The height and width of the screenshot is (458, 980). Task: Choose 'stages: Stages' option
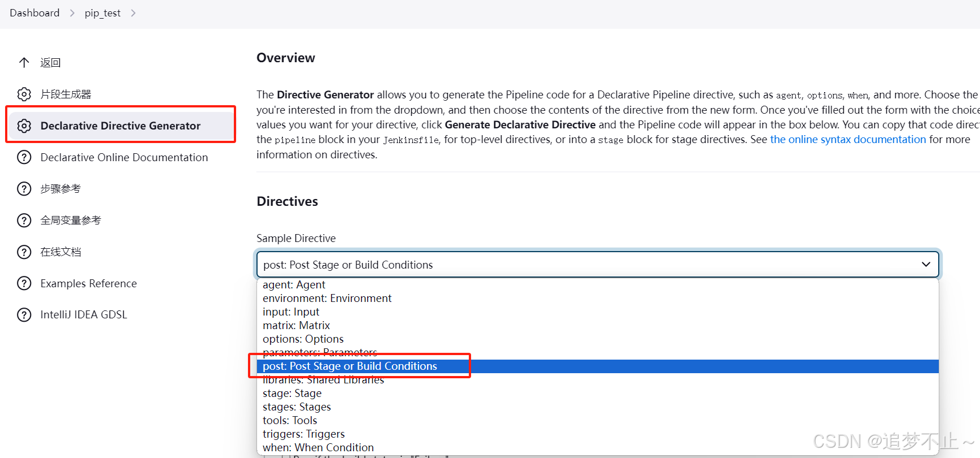(x=598, y=407)
